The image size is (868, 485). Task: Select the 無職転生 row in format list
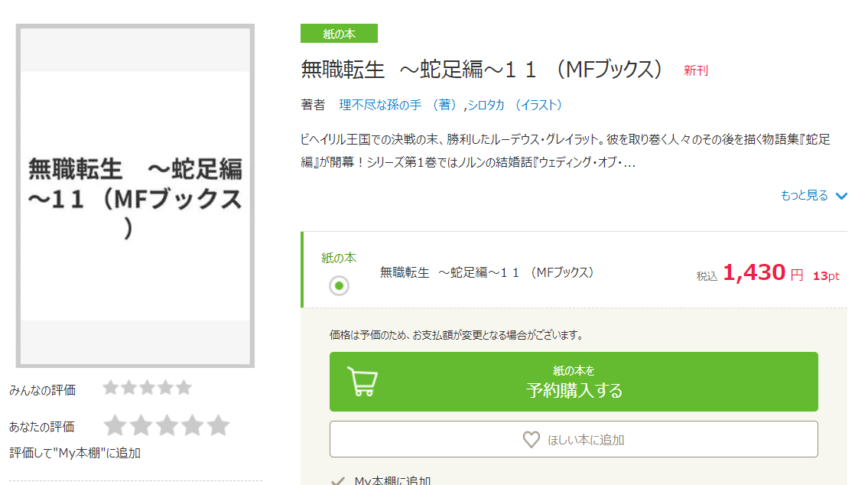tap(486, 272)
